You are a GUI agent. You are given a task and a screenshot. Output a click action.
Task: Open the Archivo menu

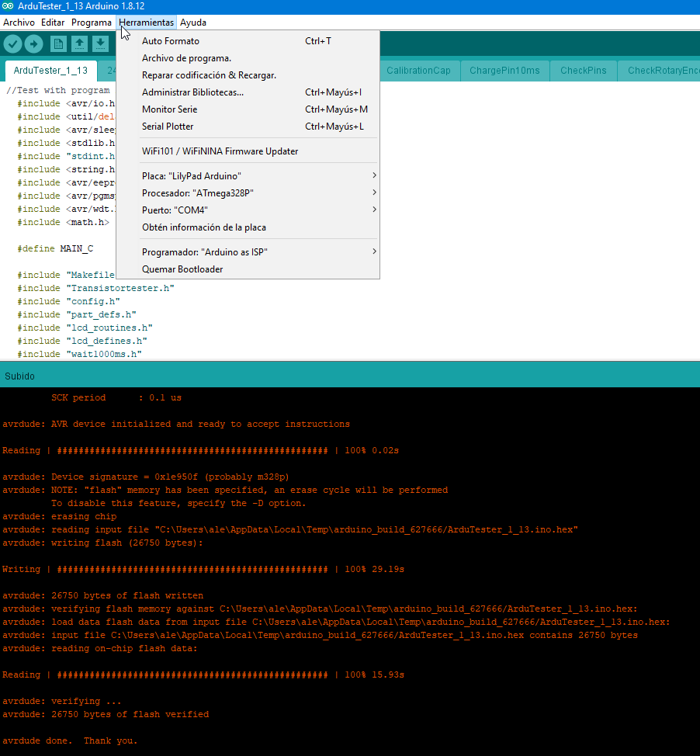(x=19, y=23)
